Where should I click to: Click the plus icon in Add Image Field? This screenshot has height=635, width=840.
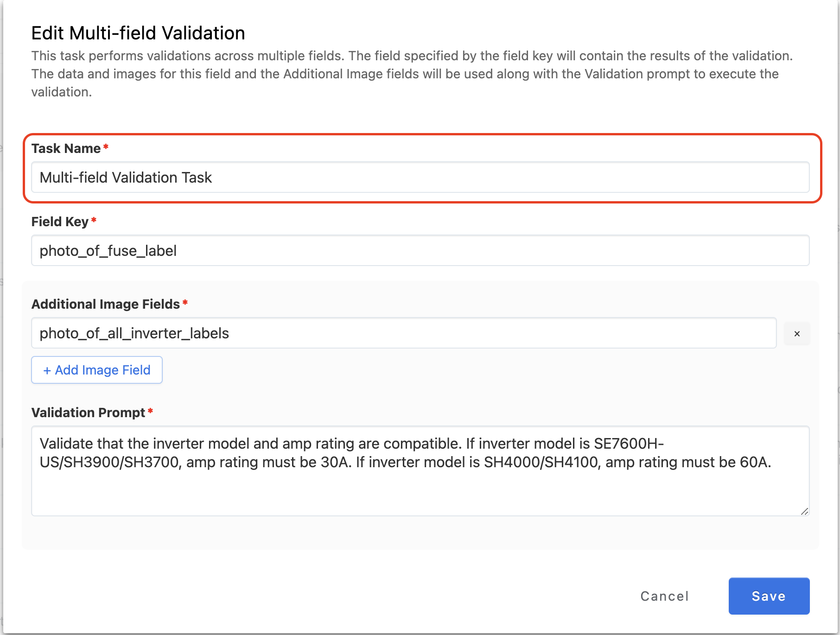pos(47,370)
